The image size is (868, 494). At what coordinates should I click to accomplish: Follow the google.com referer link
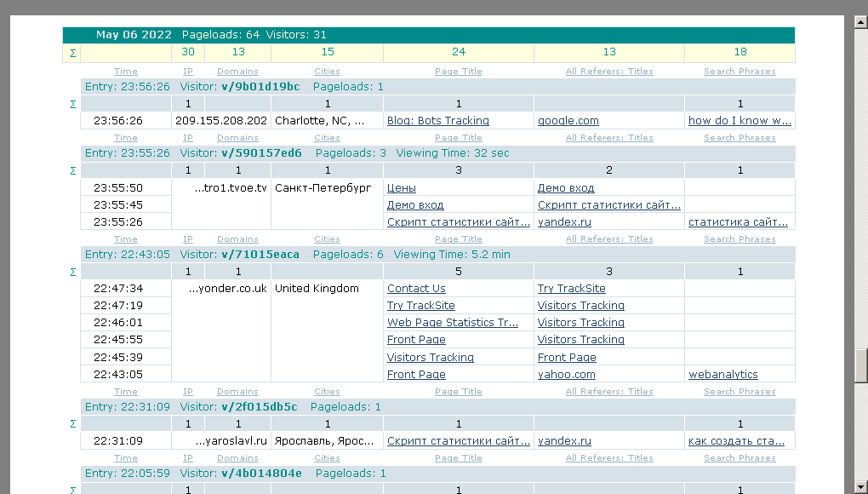point(568,121)
